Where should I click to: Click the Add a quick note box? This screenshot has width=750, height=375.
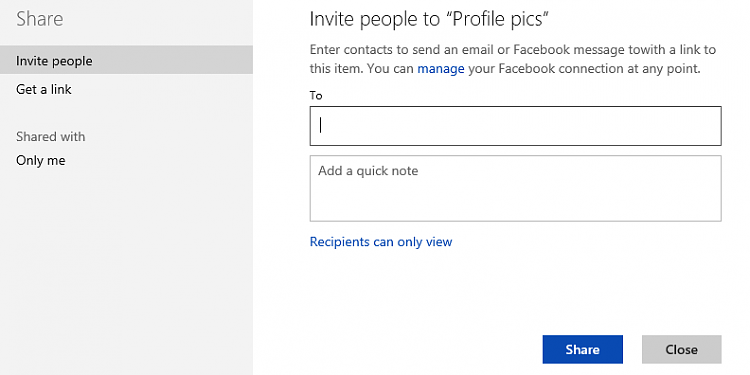pyautogui.click(x=515, y=188)
